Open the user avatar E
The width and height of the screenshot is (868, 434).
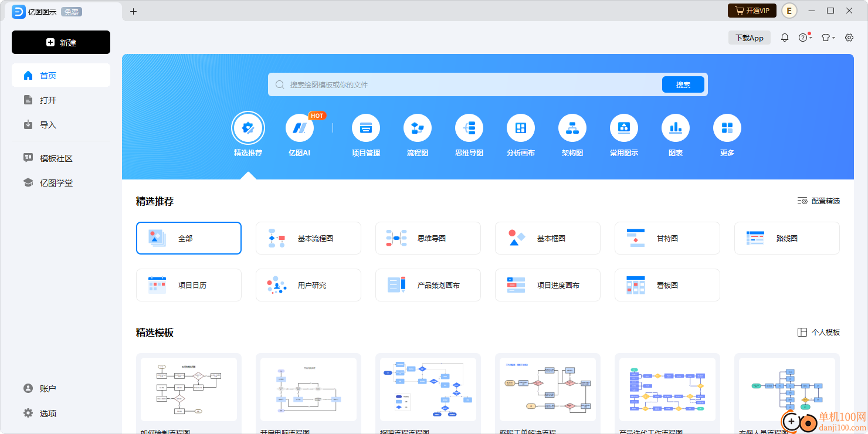(789, 11)
